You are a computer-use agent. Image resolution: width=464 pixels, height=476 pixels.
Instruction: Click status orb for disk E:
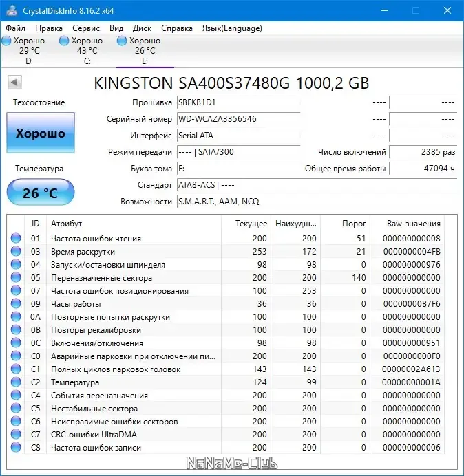coord(122,41)
